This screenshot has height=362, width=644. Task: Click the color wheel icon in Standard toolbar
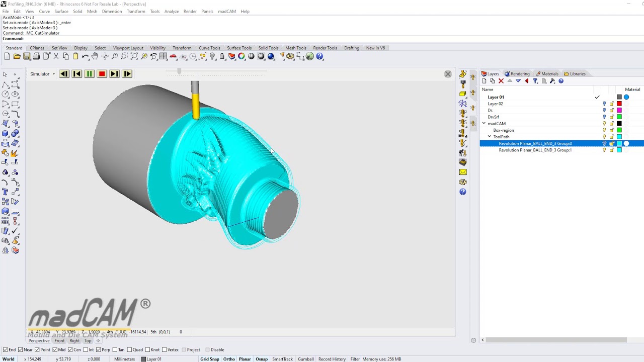242,56
